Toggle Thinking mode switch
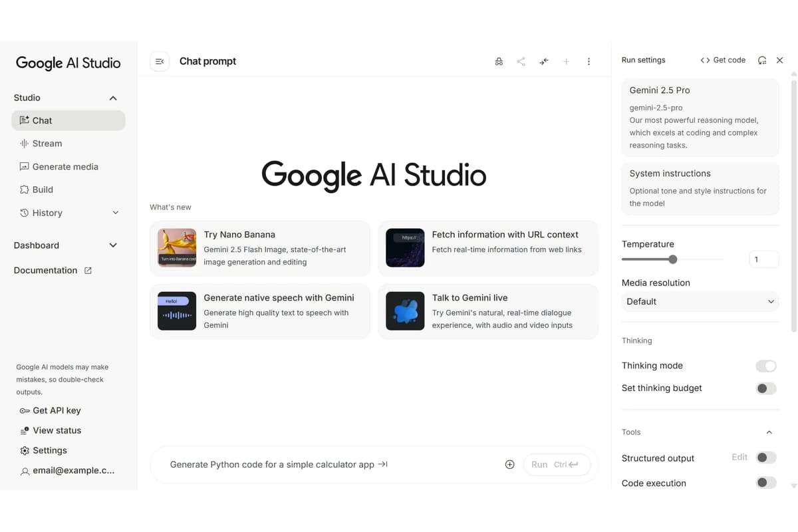This screenshot has width=798, height=532. (766, 366)
